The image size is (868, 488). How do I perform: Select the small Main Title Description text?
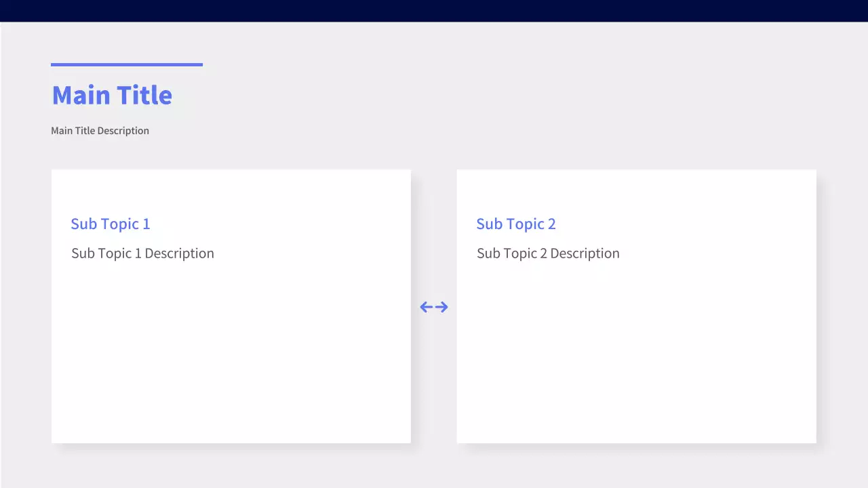[x=100, y=131]
